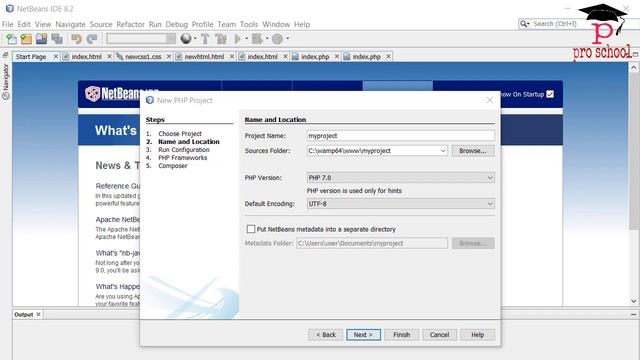Click Cancel in the New PHP Project dialog
Viewport: 640px width, 360px height.
pos(439,335)
